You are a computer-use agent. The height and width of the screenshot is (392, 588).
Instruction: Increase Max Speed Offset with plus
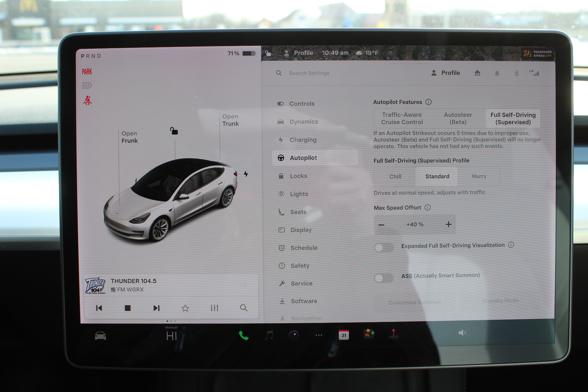click(x=448, y=224)
